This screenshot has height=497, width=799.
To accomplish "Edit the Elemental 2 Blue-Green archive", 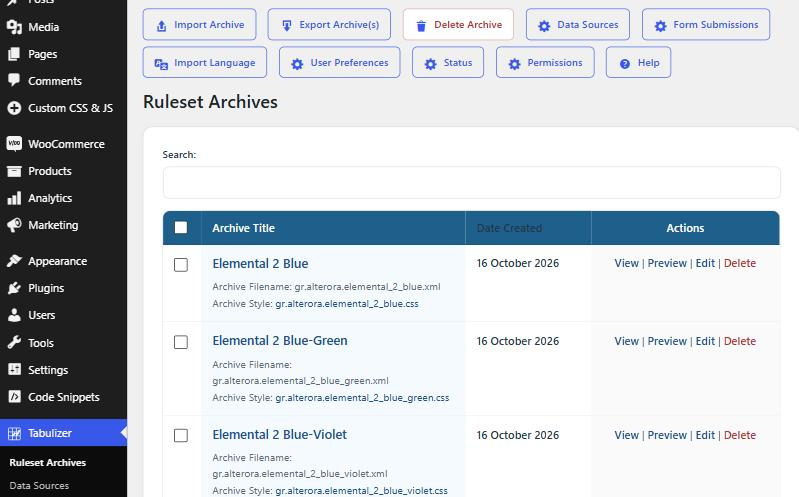I will 705,342.
